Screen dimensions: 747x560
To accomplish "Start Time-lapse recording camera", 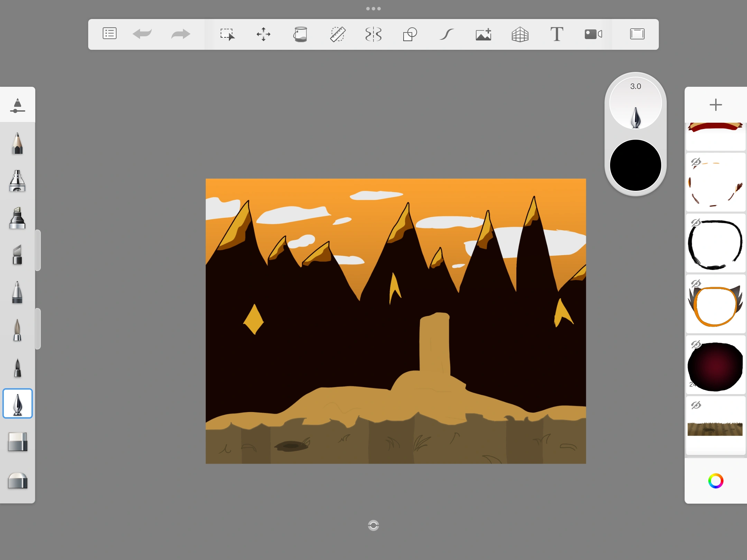I will click(x=593, y=34).
